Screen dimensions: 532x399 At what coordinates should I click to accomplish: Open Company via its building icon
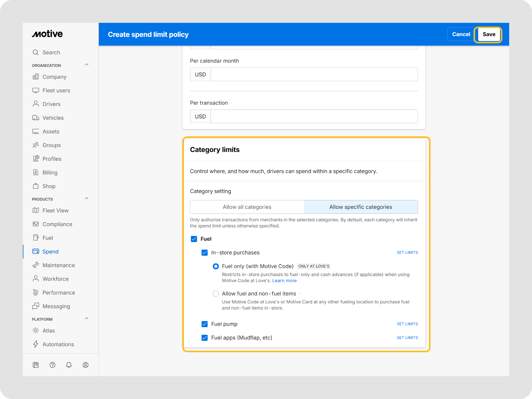[x=36, y=77]
